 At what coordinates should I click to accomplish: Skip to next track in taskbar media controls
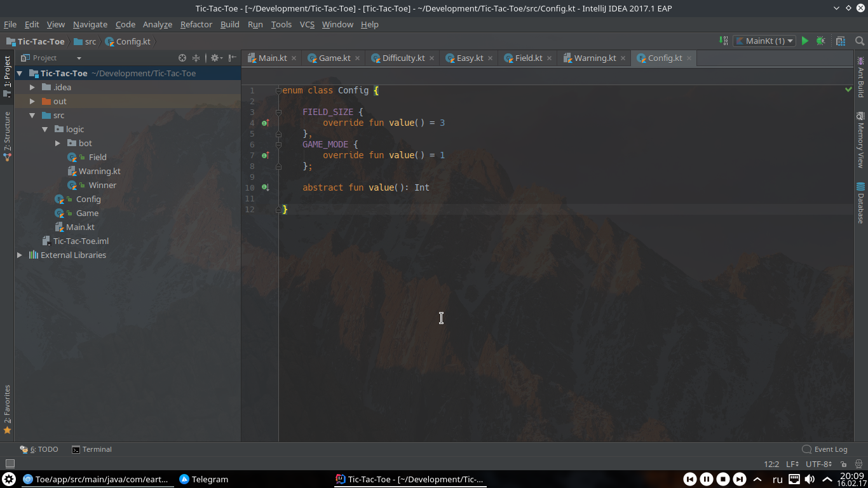[x=740, y=479]
